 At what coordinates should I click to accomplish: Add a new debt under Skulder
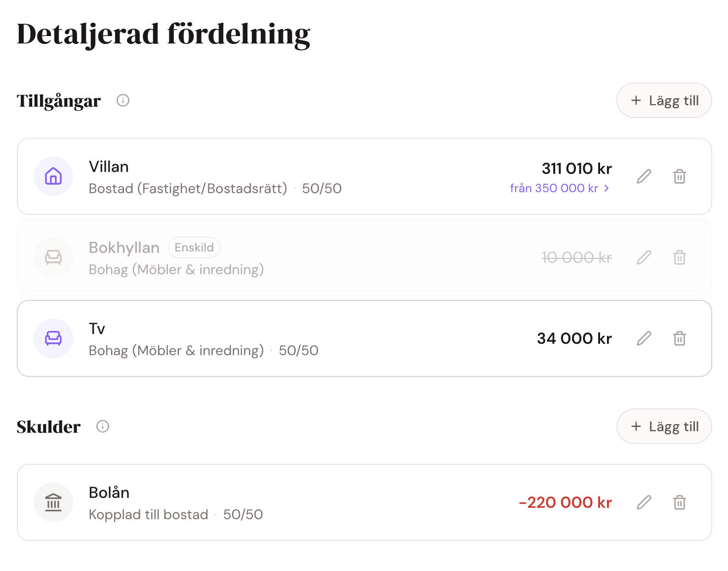click(664, 426)
